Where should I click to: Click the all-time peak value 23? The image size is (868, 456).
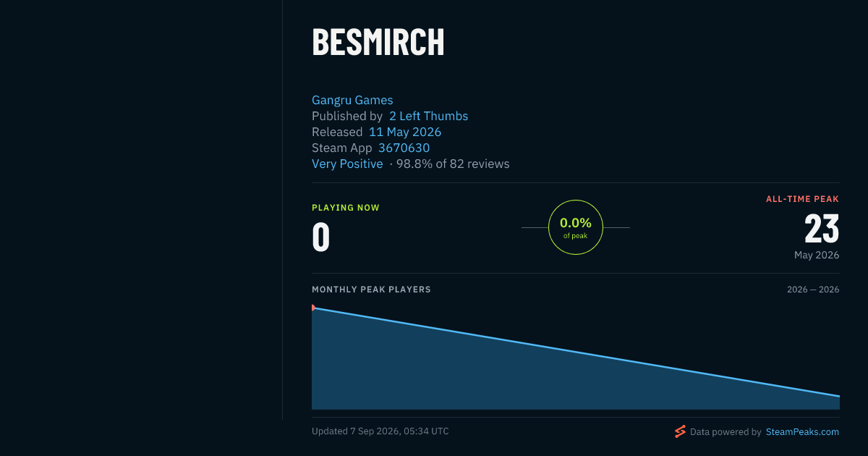pos(822,229)
